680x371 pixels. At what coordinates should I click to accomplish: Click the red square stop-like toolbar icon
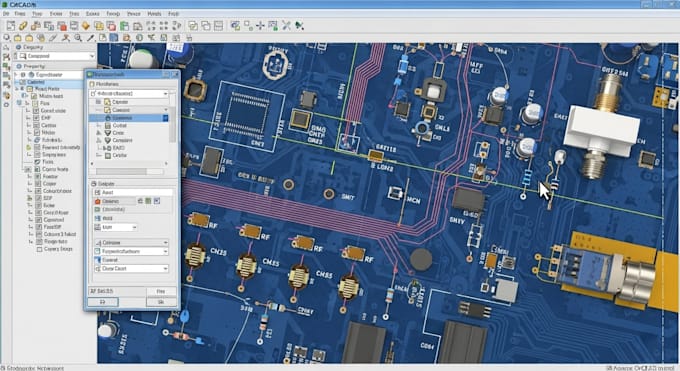(x=62, y=26)
